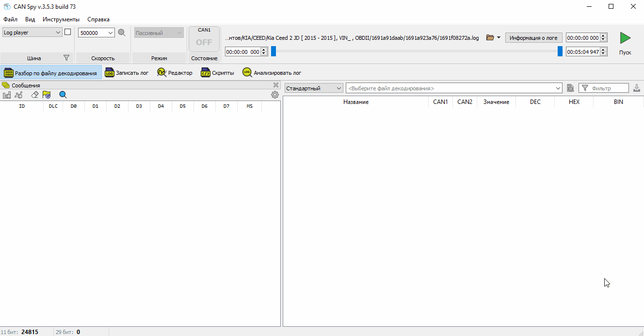Screen dimensions: 644x336
Task: Open a log file with the folder icon
Action: click(489, 37)
